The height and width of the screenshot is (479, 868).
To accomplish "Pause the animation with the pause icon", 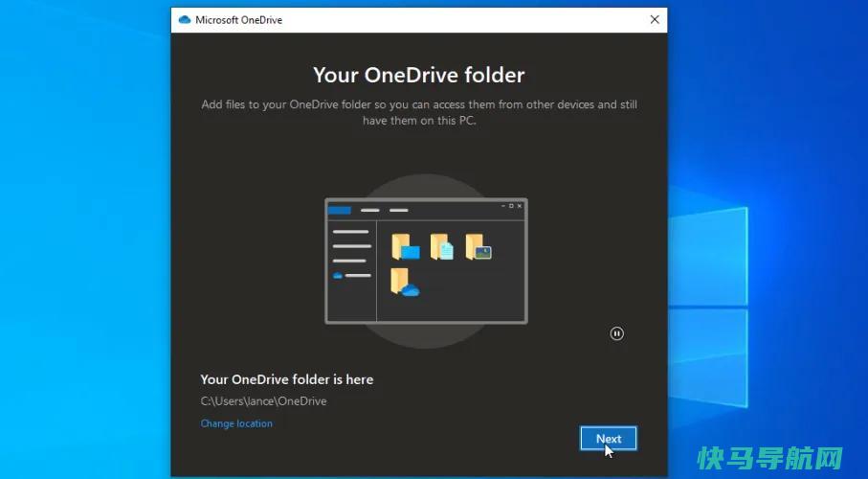I will (616, 333).
